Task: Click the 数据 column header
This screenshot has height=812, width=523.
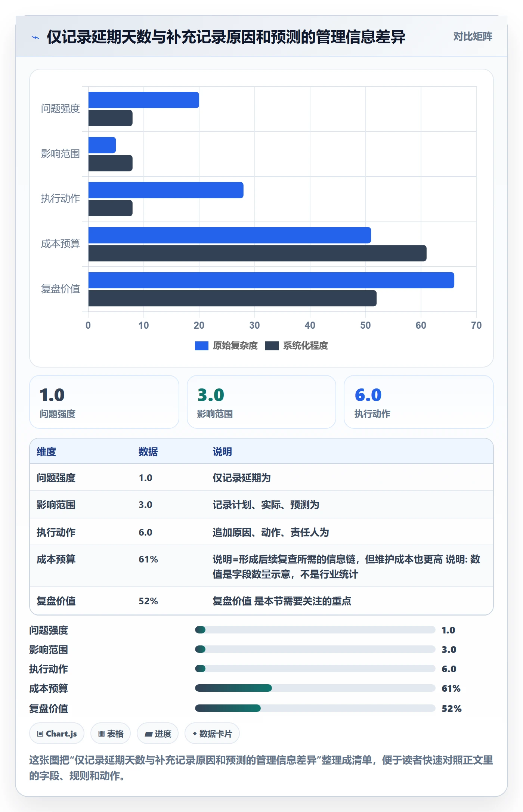Action: [148, 452]
